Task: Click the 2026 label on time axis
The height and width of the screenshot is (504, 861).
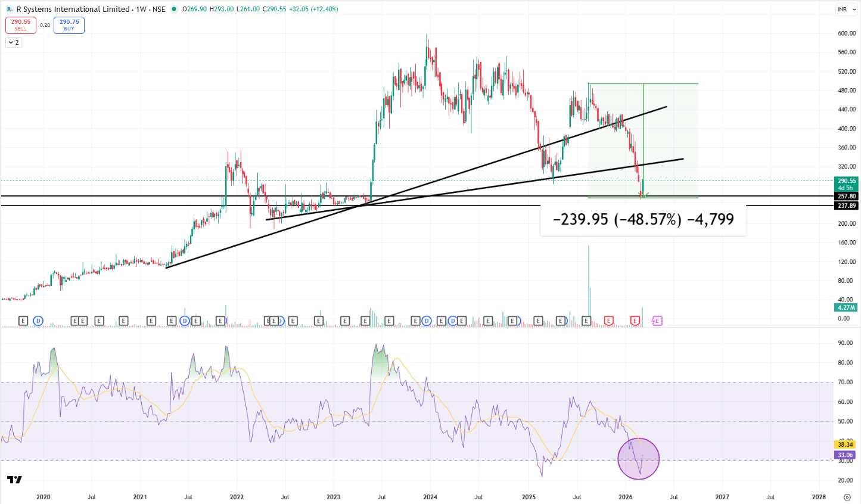Action: pos(626,497)
